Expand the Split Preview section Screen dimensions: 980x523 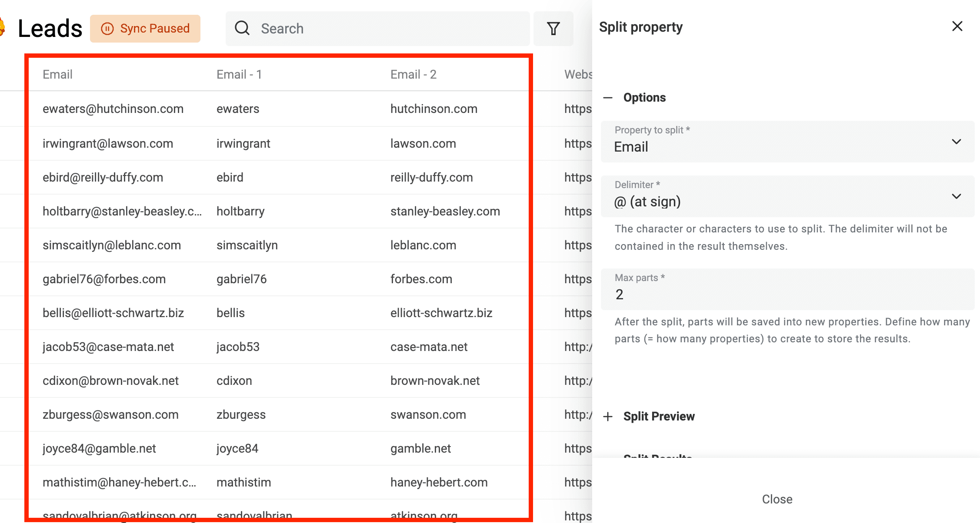pyautogui.click(x=608, y=417)
